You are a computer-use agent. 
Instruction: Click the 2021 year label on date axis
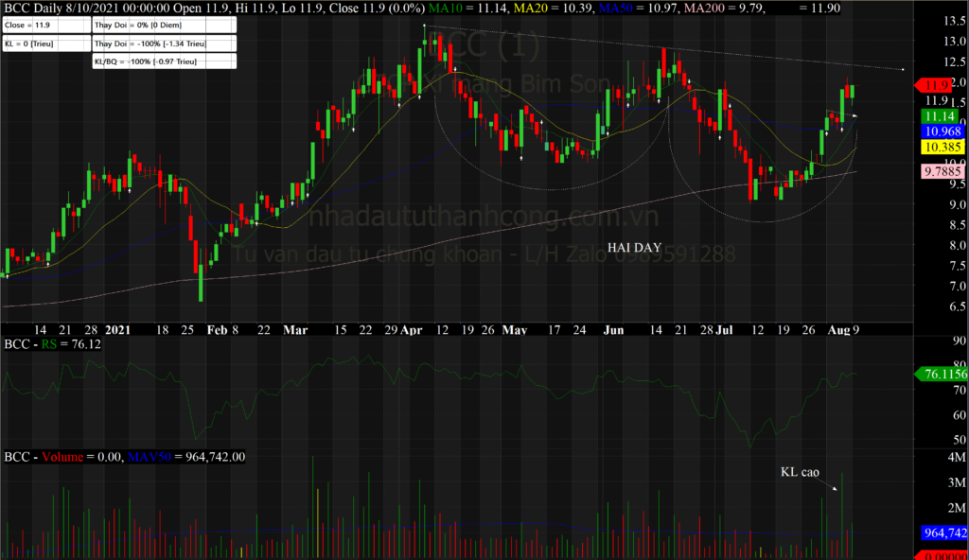click(119, 330)
